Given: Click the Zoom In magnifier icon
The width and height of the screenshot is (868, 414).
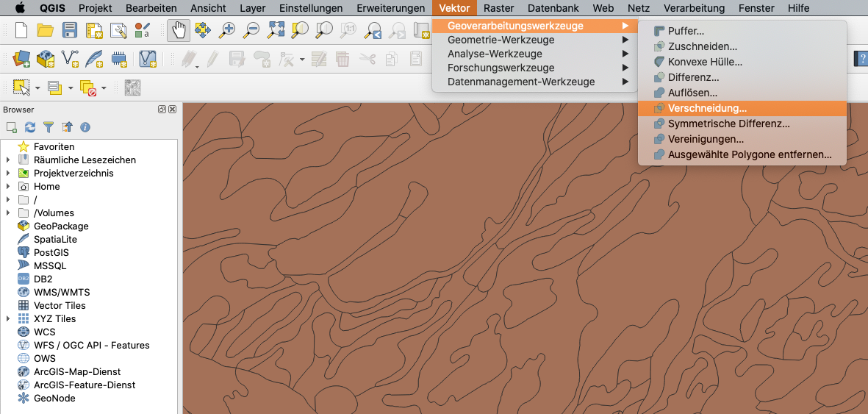Looking at the screenshot, I should pyautogui.click(x=228, y=30).
